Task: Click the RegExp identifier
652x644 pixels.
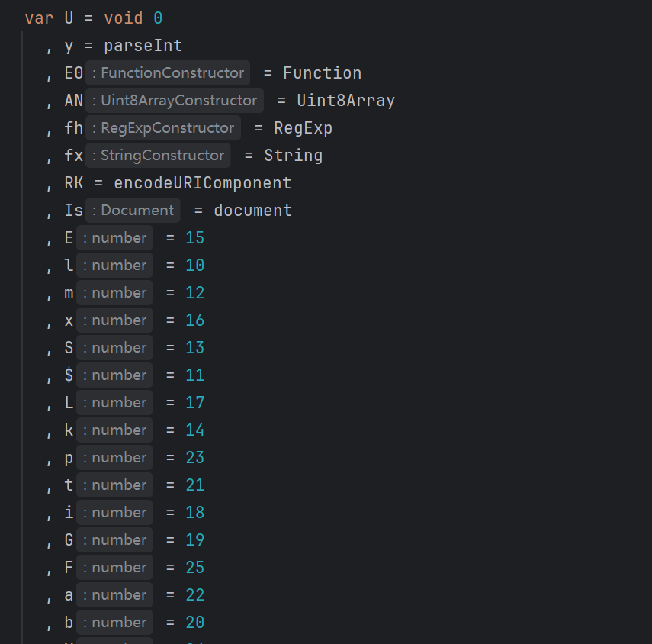Action: point(304,128)
